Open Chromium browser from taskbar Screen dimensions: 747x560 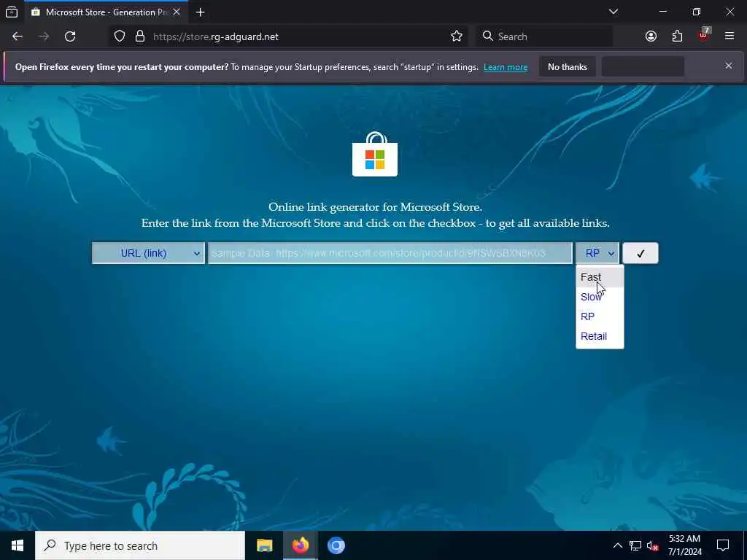[x=336, y=545]
